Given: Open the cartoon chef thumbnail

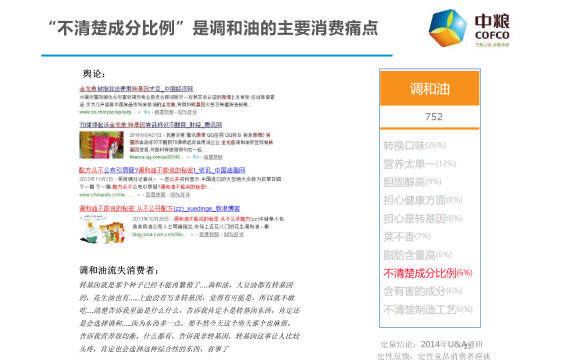Looking at the screenshot, I should point(102,229).
